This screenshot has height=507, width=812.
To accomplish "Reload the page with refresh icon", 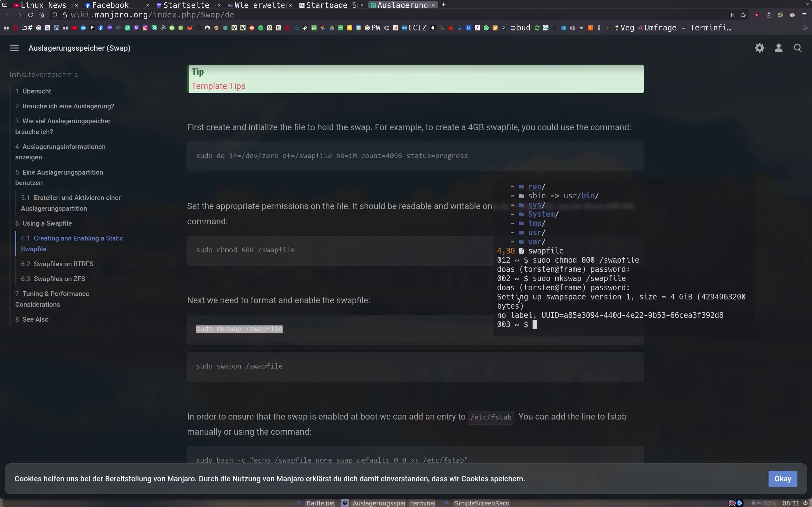I will (30, 15).
